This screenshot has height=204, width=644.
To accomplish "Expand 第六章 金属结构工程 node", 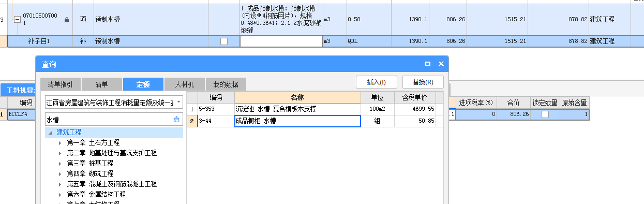I will point(60,195).
